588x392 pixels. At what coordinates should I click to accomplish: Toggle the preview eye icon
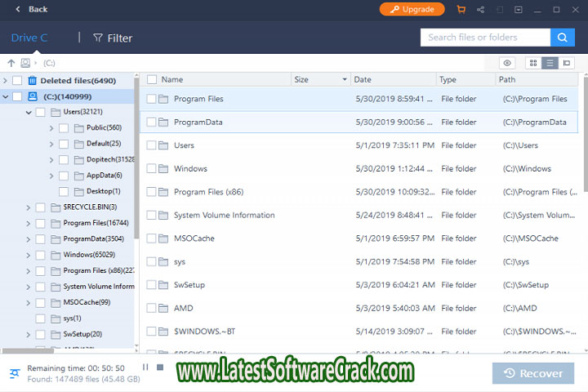pos(507,63)
